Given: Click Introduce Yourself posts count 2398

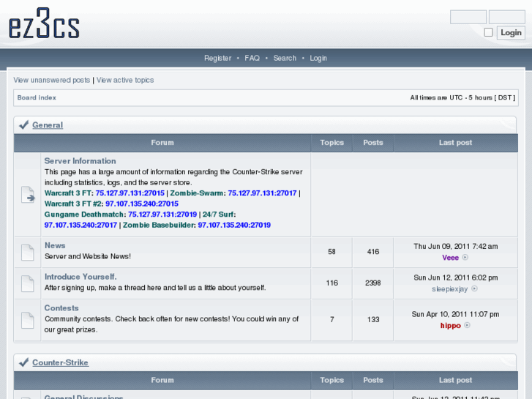Looking at the screenshot, I should pyautogui.click(x=373, y=283).
